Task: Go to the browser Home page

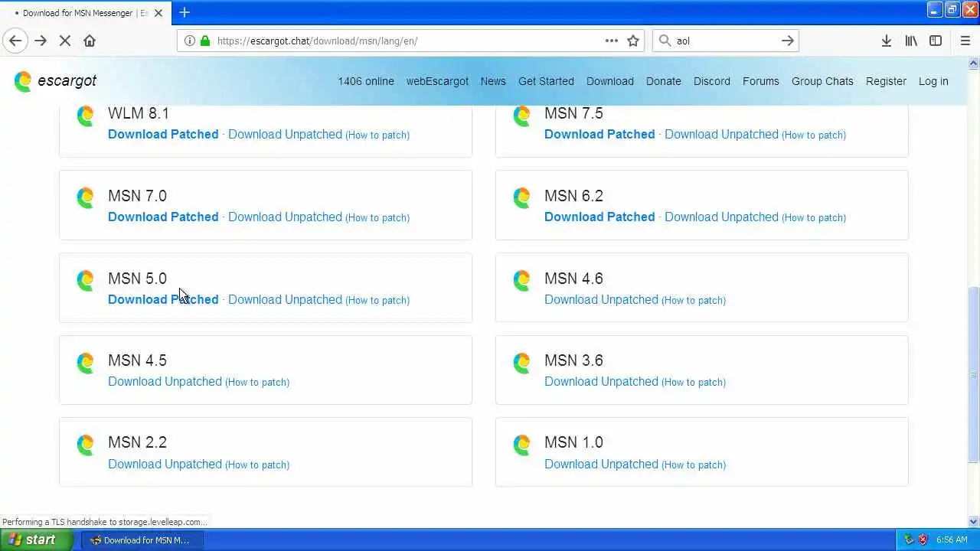Action: pos(90,41)
